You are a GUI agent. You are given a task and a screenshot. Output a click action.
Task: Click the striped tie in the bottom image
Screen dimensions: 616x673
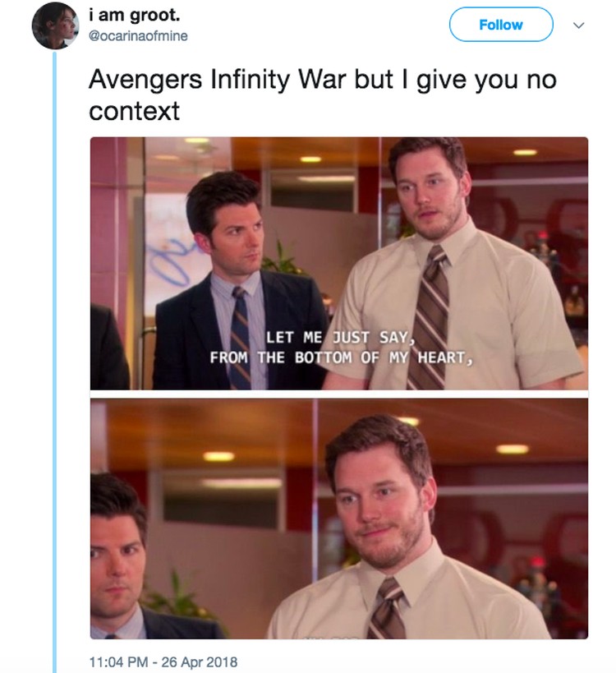tap(386, 607)
